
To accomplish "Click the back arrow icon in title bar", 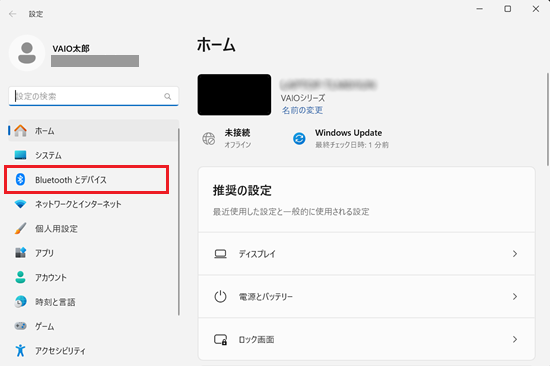I will [13, 14].
